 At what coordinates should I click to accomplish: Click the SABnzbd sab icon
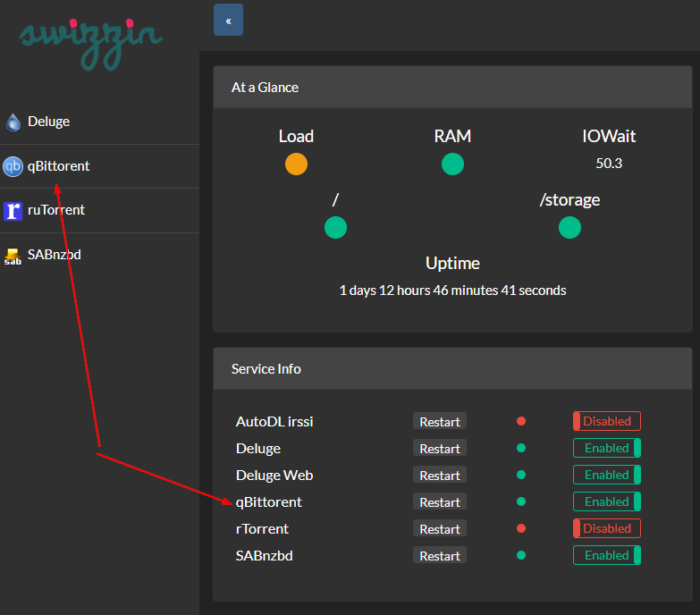tap(13, 256)
